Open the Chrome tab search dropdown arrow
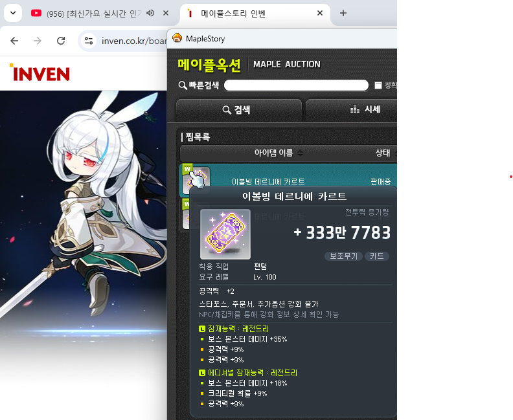 13,13
